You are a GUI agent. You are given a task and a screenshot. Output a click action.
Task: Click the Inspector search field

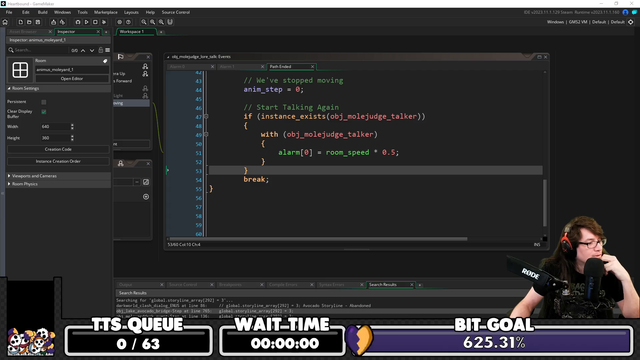coord(39,50)
